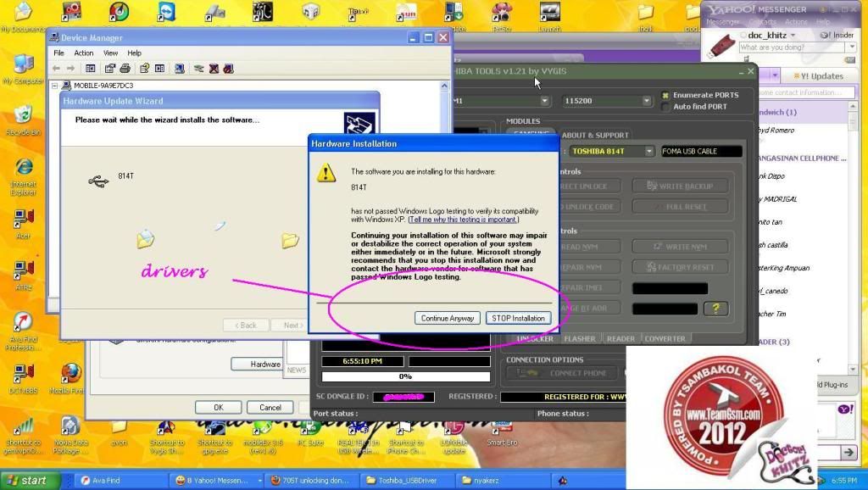Viewport: 868px width, 490px height.
Task: Enable the Auto find PORT checkbox
Action: tap(665, 107)
